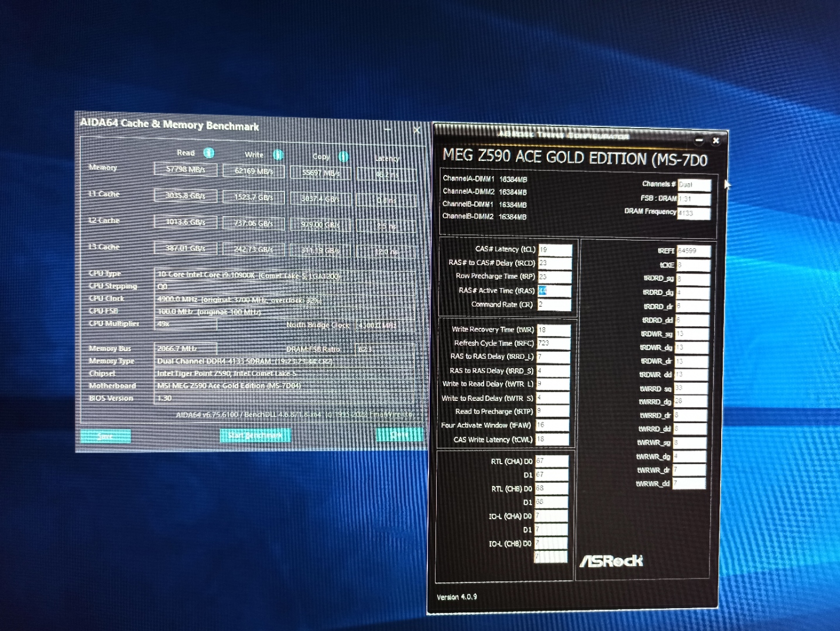This screenshot has height=631, width=840.
Task: Click the Command Rate (CR) field
Action: click(554, 305)
